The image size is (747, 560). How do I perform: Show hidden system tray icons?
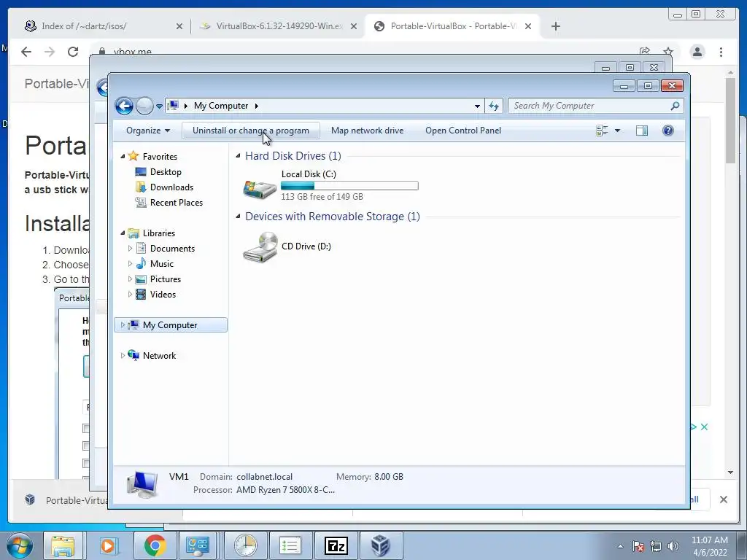click(620, 546)
